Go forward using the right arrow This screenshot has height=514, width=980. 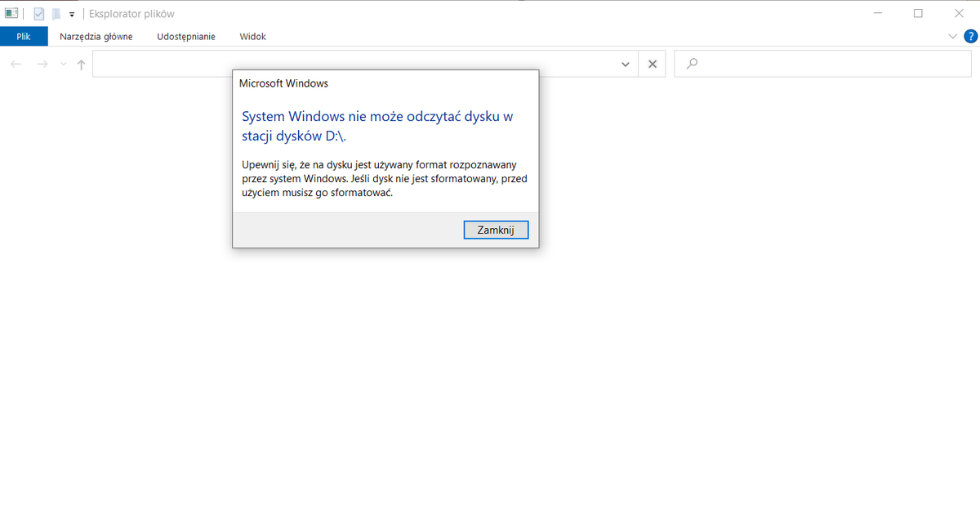point(42,65)
